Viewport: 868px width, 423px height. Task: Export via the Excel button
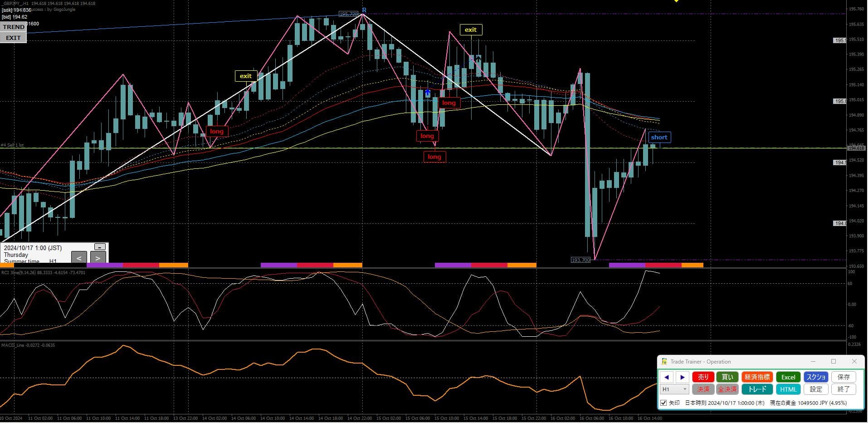pos(788,377)
